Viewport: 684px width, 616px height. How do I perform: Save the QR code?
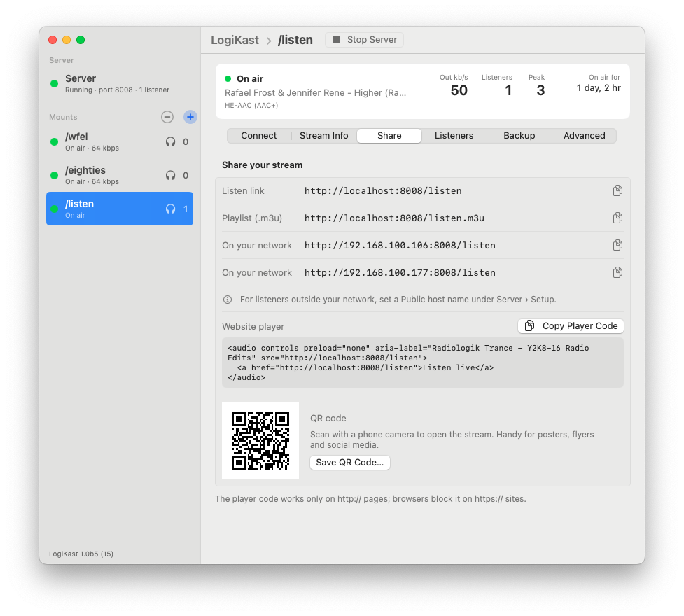point(350,463)
